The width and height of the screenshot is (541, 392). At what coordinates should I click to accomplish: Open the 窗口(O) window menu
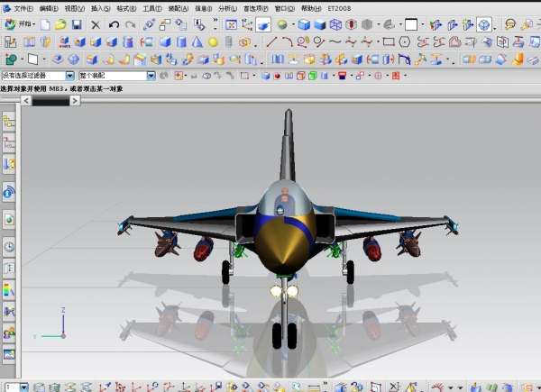tap(285, 8)
